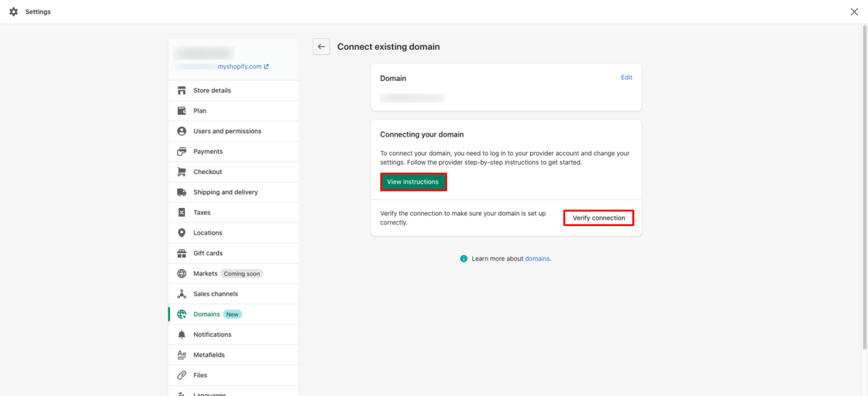
Task: Click the Gift cards icon
Action: pyautogui.click(x=182, y=254)
